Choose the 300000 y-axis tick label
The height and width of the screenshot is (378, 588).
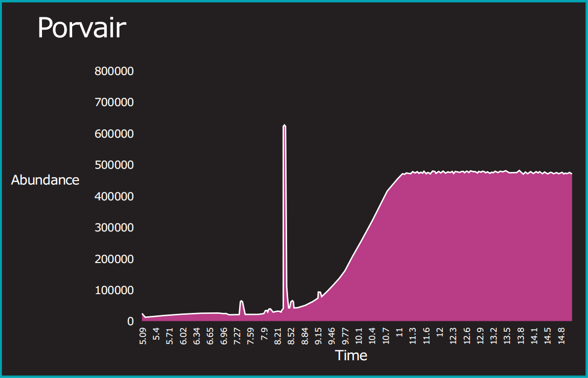click(x=114, y=227)
